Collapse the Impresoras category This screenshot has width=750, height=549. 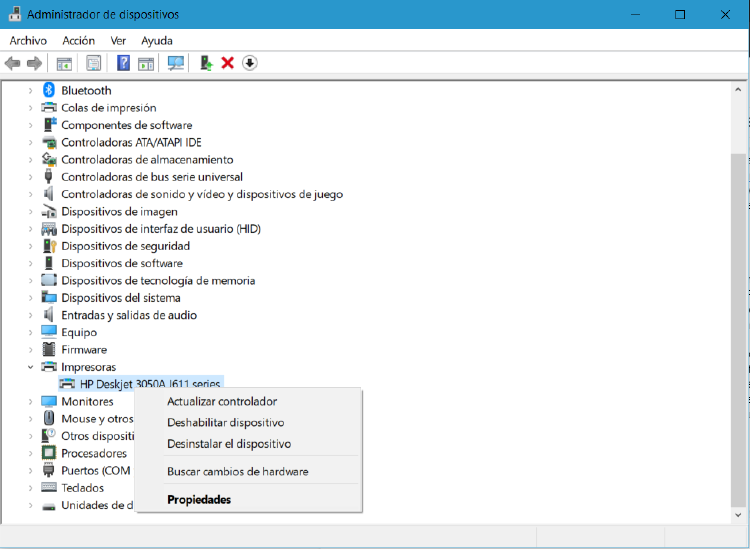30,367
